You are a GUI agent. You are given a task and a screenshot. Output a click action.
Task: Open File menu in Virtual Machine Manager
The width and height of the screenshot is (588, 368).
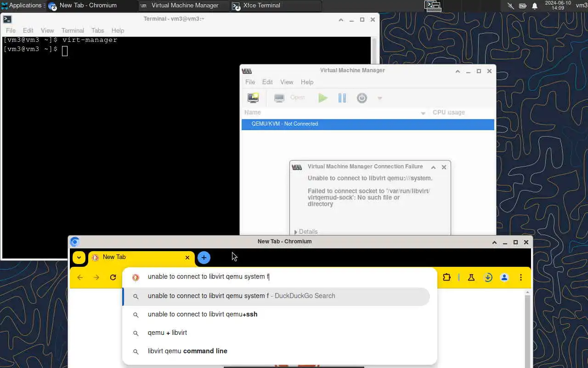tap(250, 82)
